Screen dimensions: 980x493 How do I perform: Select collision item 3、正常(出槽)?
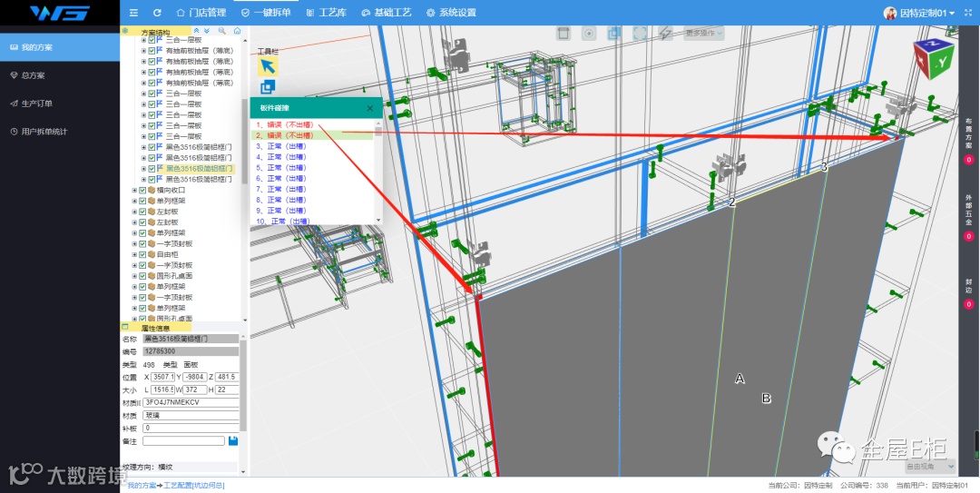[x=282, y=146]
